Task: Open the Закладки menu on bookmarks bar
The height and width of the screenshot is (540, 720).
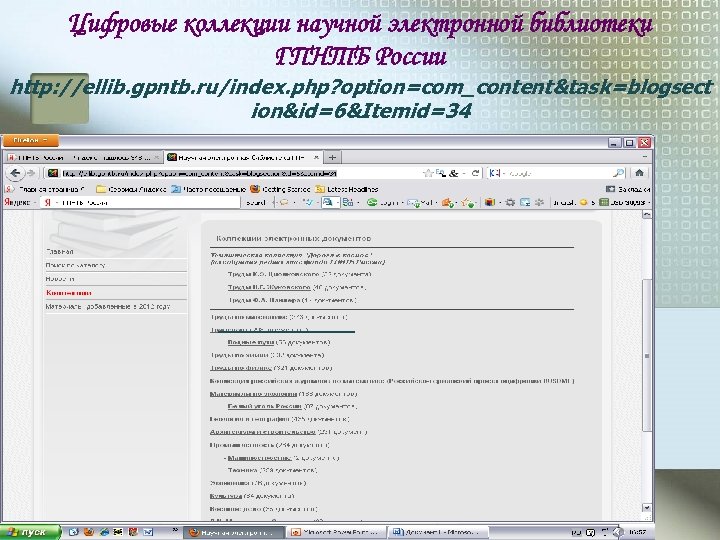Action: coord(628,189)
